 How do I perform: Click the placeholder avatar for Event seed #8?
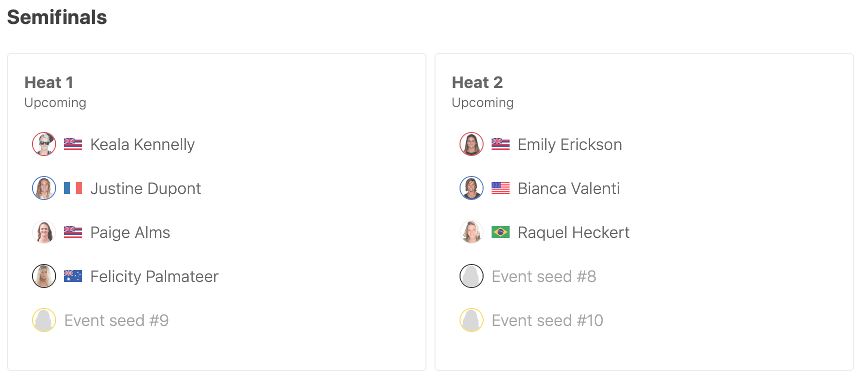click(x=472, y=276)
